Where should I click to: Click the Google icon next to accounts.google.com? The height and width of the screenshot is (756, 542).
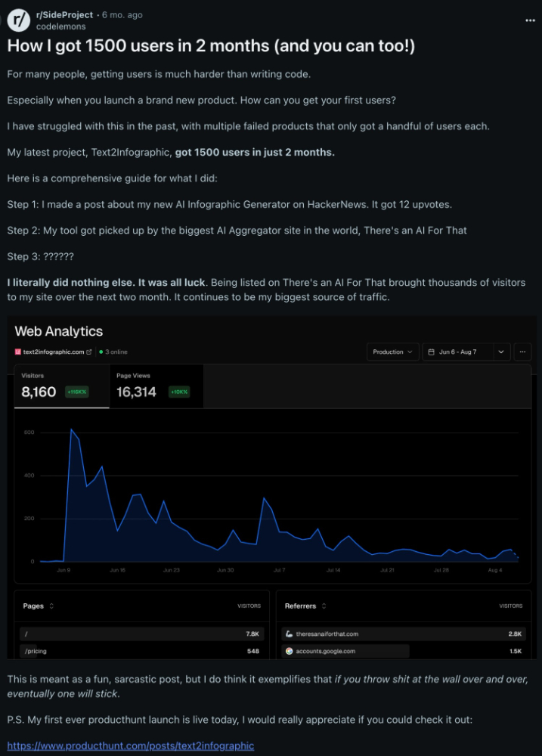(290, 650)
